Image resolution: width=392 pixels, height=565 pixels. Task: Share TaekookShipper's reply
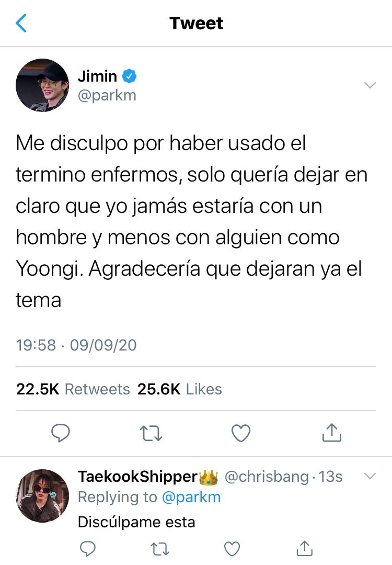click(305, 548)
